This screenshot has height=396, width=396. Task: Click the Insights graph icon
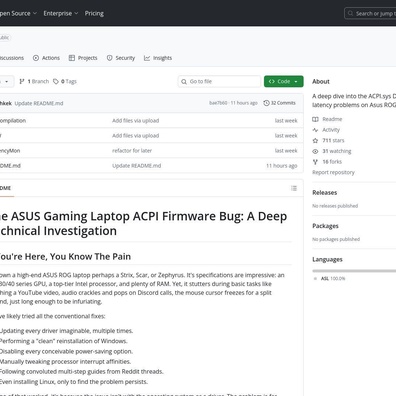tap(147, 58)
